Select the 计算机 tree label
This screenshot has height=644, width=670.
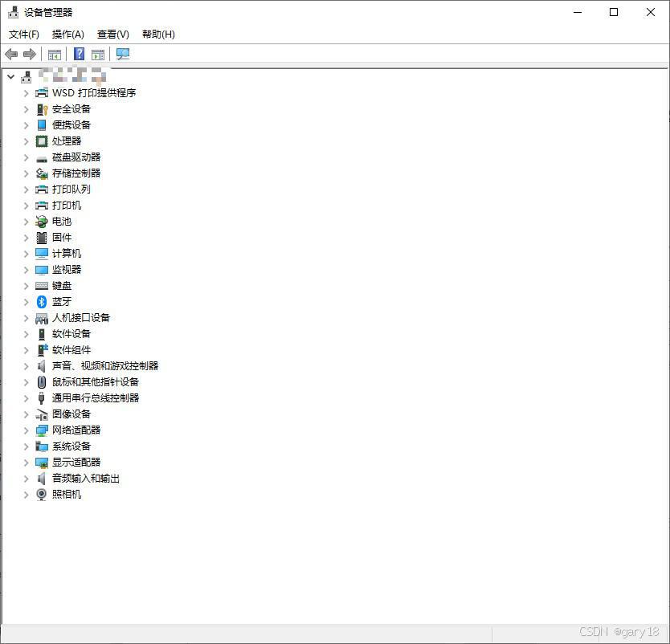[x=67, y=253]
